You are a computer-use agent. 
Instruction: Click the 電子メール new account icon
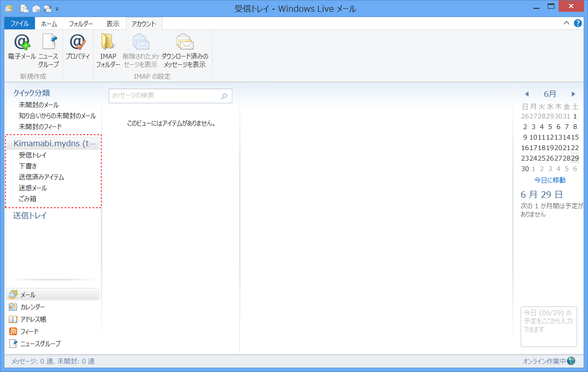coord(22,42)
